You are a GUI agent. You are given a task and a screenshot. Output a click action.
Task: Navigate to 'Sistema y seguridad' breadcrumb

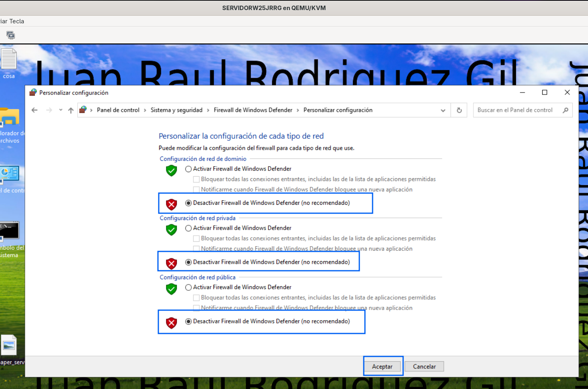176,110
